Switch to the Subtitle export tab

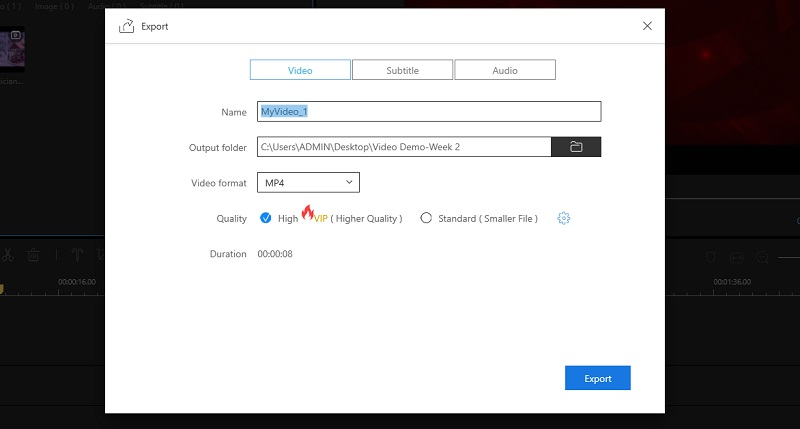click(402, 70)
